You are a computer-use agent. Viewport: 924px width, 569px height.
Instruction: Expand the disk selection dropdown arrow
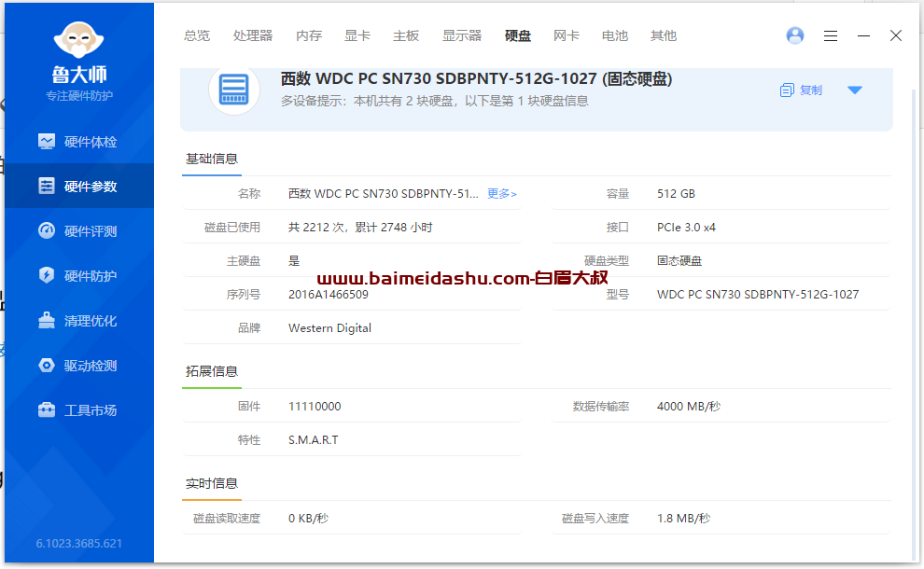coord(855,90)
